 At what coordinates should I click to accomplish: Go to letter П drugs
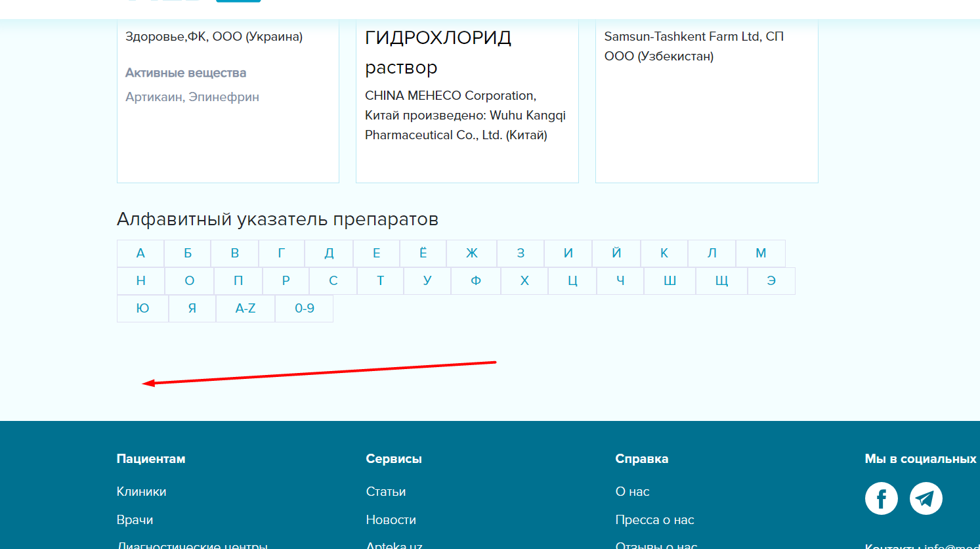(238, 281)
